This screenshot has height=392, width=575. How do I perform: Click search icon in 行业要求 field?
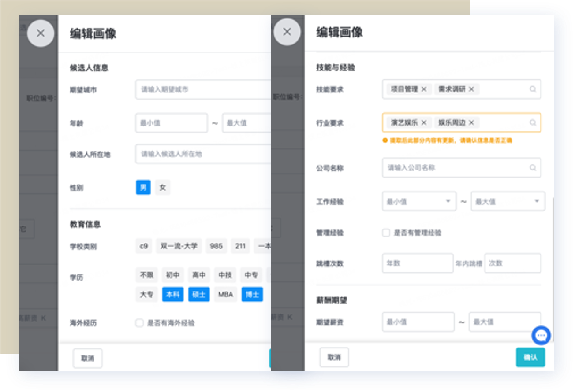pyautogui.click(x=533, y=123)
